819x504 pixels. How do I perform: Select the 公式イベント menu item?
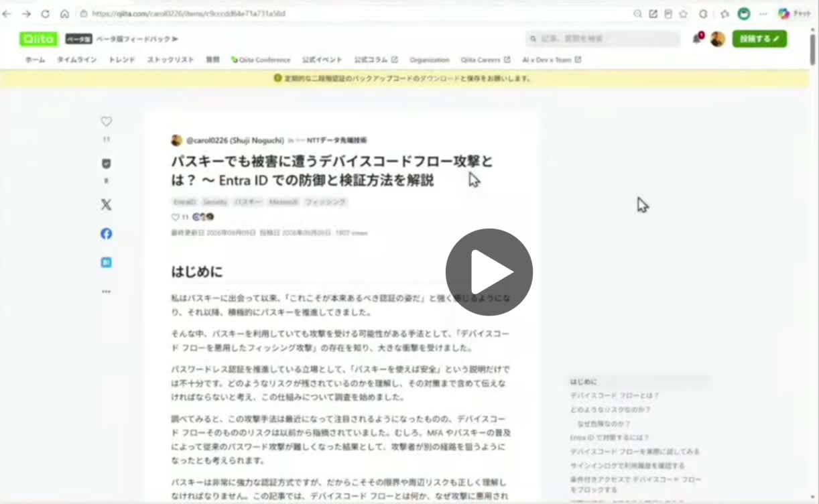point(322,60)
